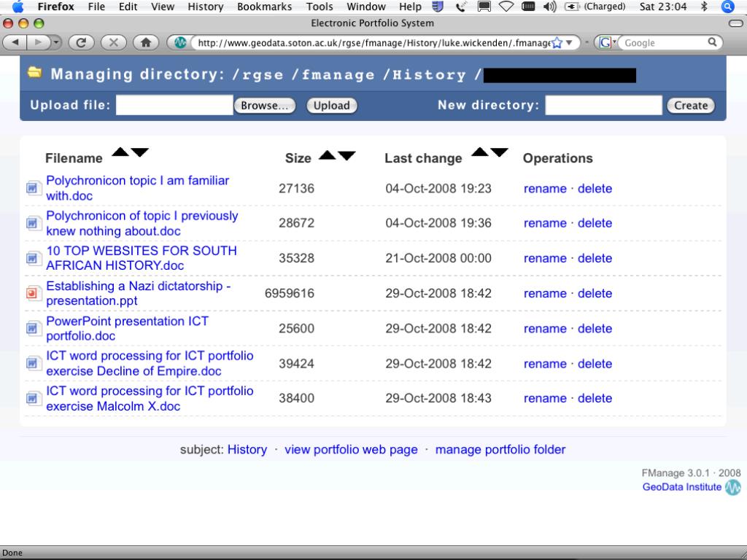Click the yellow folder icon beside Managing directory
The height and width of the screenshot is (560, 747).
[x=34, y=72]
